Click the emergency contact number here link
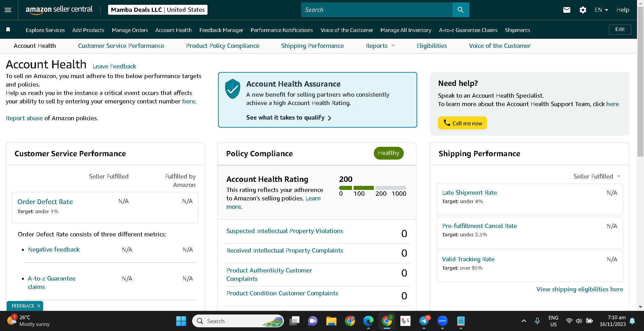The width and height of the screenshot is (644, 331). click(x=189, y=101)
